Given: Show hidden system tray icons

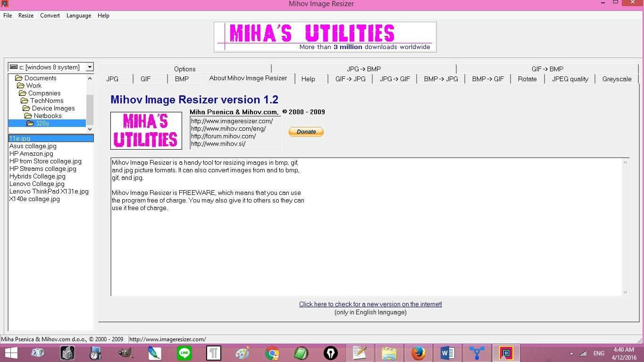Looking at the screenshot, I should click(x=571, y=354).
